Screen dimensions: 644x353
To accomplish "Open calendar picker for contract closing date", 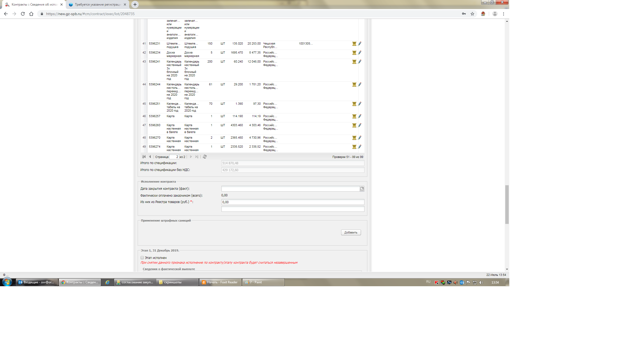I will point(362,188).
